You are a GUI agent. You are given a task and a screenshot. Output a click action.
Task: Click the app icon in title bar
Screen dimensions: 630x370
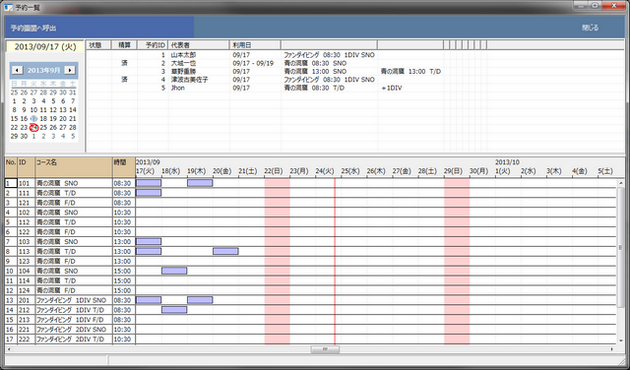coord(8,7)
